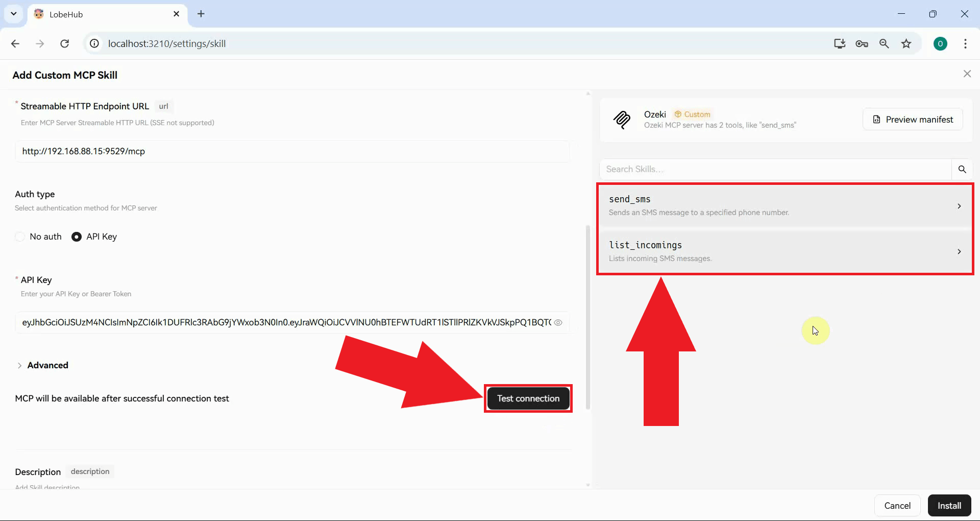Click 'Lists incoming SMS messages.' text
Viewport: 980px width, 521px height.
pos(660,258)
